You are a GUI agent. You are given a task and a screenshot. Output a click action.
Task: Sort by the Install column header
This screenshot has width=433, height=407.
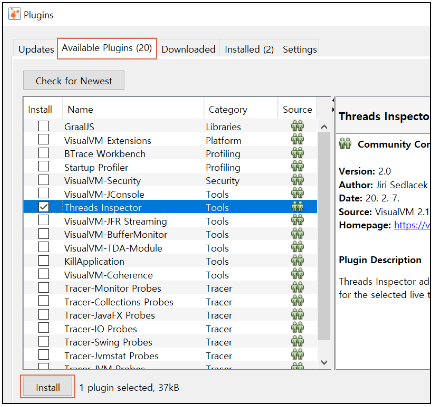click(x=43, y=109)
